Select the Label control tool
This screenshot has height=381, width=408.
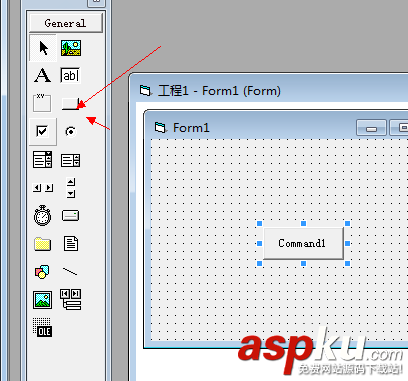(x=43, y=76)
